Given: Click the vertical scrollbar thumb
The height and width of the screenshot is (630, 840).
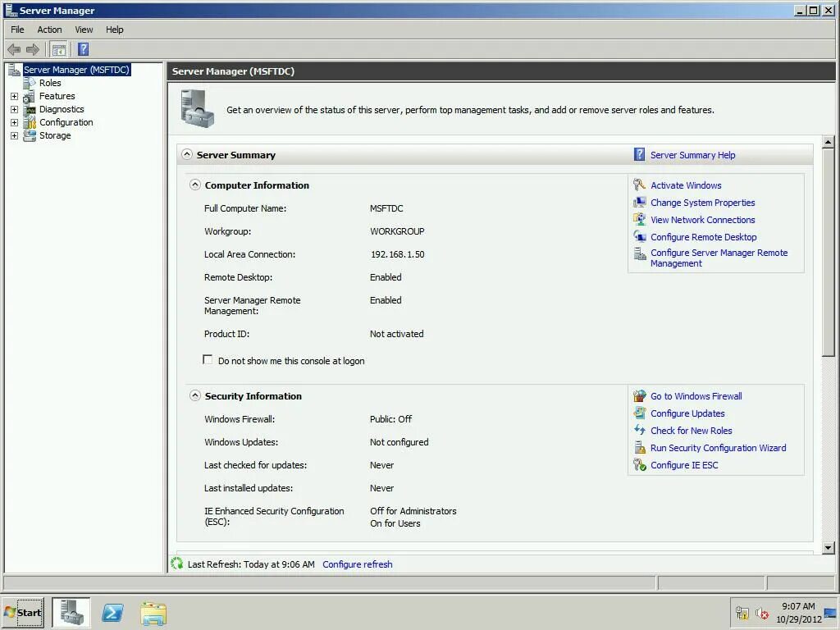Looking at the screenshot, I should coord(829,253).
